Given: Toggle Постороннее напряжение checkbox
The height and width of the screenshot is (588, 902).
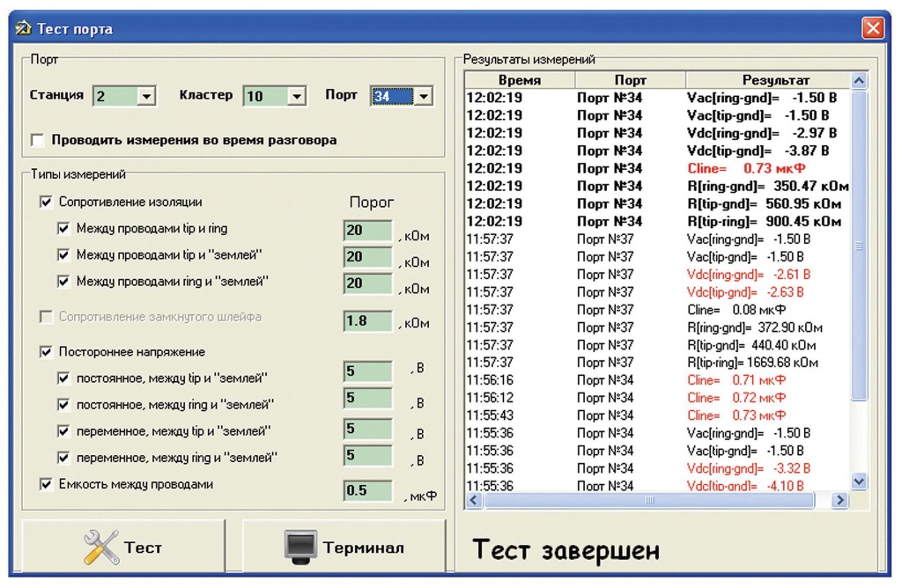Looking at the screenshot, I should click(x=46, y=352).
